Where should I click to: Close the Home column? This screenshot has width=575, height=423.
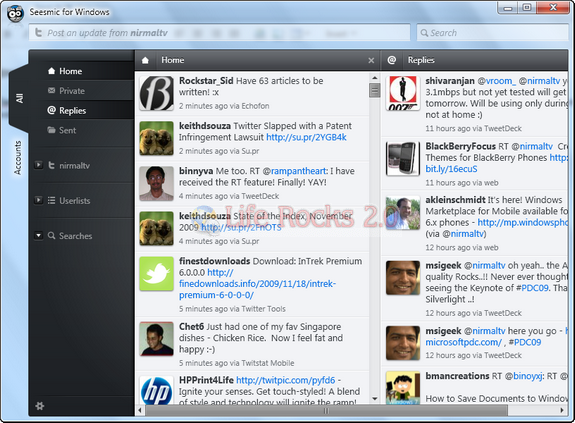(371, 60)
